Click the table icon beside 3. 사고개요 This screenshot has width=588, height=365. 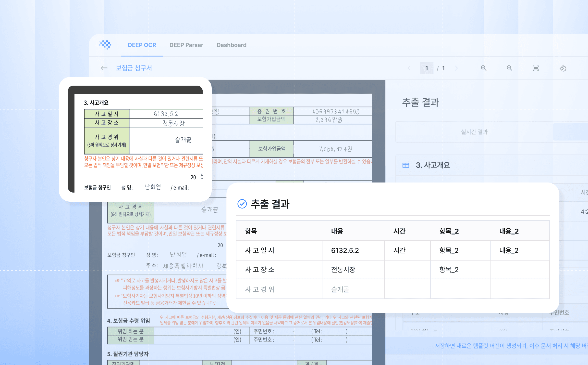tap(406, 165)
